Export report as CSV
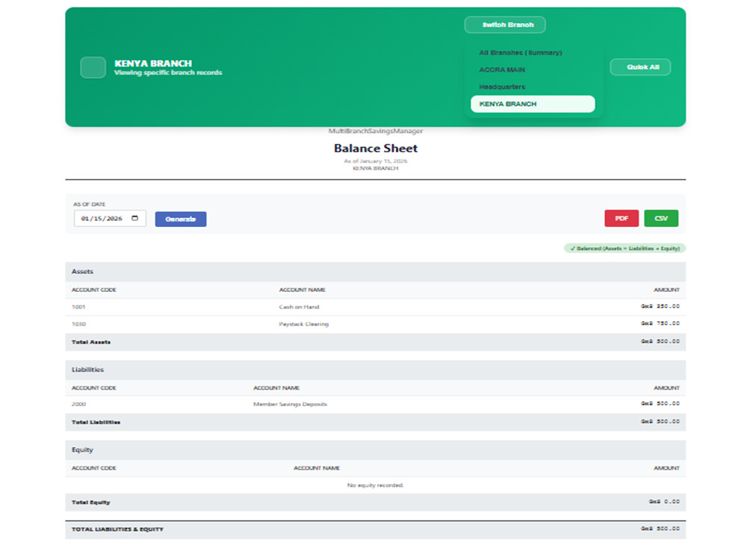The image size is (747, 560). (x=661, y=219)
